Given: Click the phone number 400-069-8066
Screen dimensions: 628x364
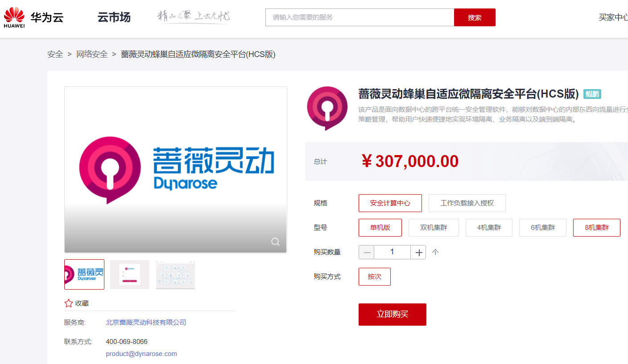Looking at the screenshot, I should click(127, 342).
